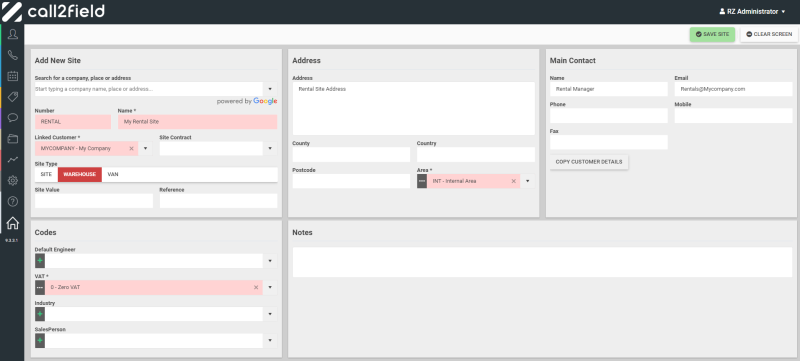Image resolution: width=800 pixels, height=361 pixels.
Task: Click the contact Name field Rental Manager
Action: tap(609, 89)
